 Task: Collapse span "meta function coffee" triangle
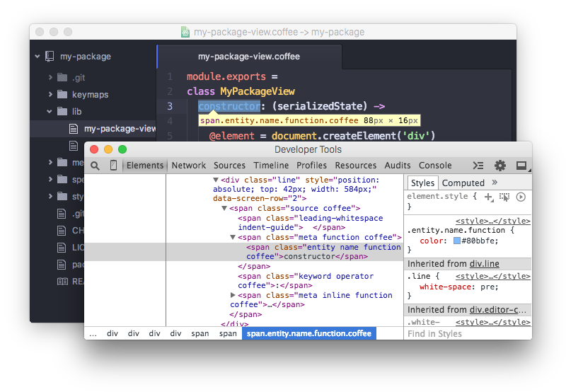pos(233,237)
